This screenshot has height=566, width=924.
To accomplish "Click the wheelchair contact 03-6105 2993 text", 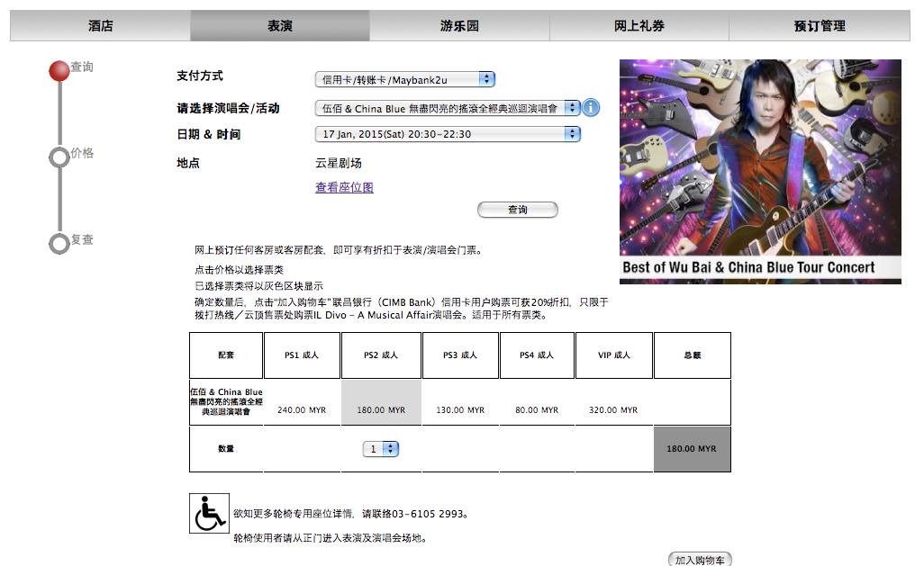I will pyautogui.click(x=351, y=514).
